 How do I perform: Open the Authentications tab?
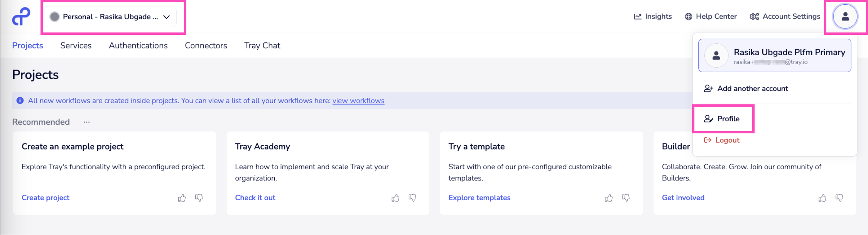pyautogui.click(x=138, y=46)
